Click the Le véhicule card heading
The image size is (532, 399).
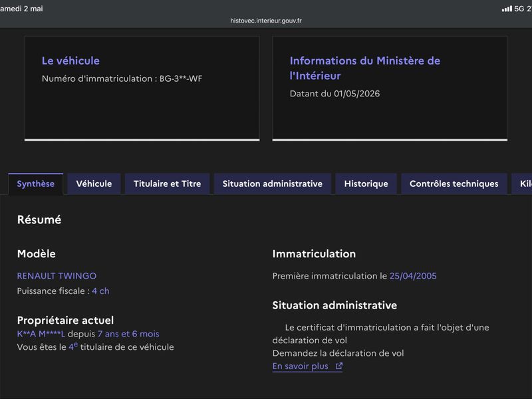point(70,61)
